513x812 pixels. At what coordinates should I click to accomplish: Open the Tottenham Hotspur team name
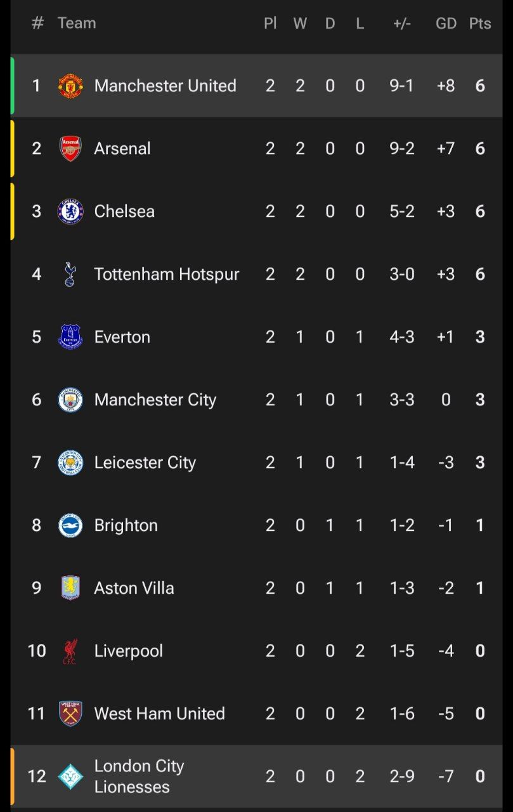(167, 274)
